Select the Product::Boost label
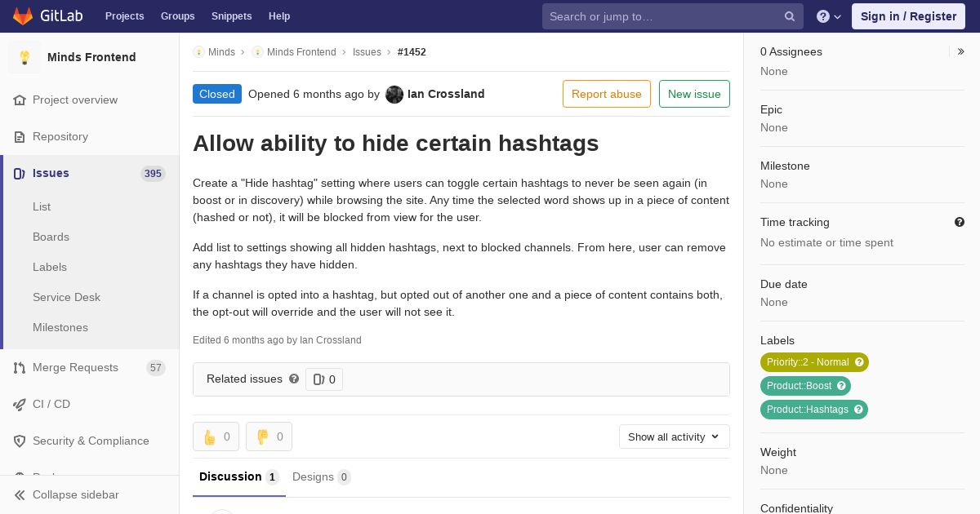 (799, 386)
